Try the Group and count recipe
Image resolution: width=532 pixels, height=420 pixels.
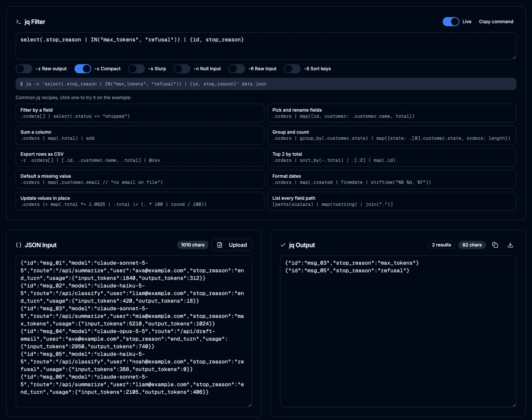[392, 135]
